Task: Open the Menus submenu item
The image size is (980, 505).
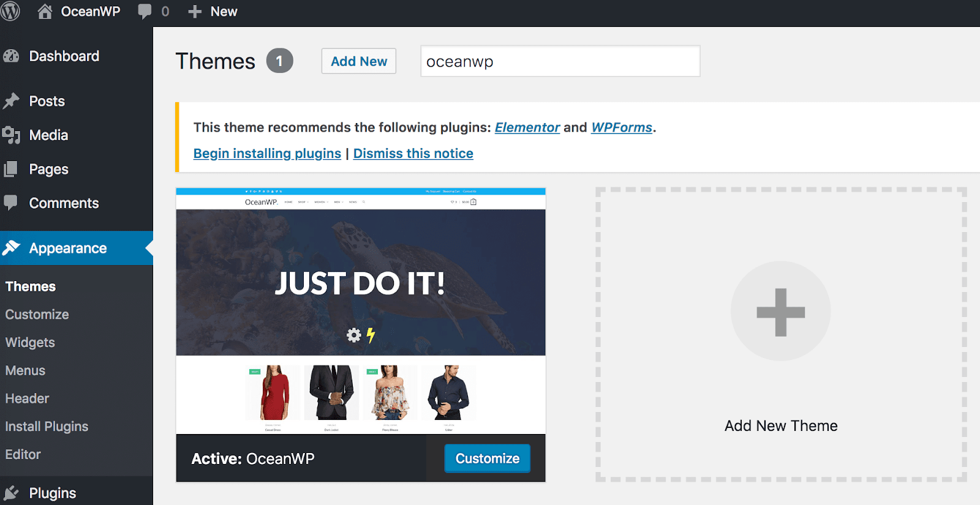Action: 26,370
